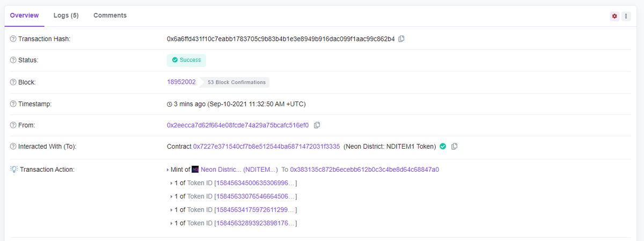Screen dimensions: 644x241
Task: Click the lightbulb icon beside Transaction Action
Action: [x=14, y=169]
